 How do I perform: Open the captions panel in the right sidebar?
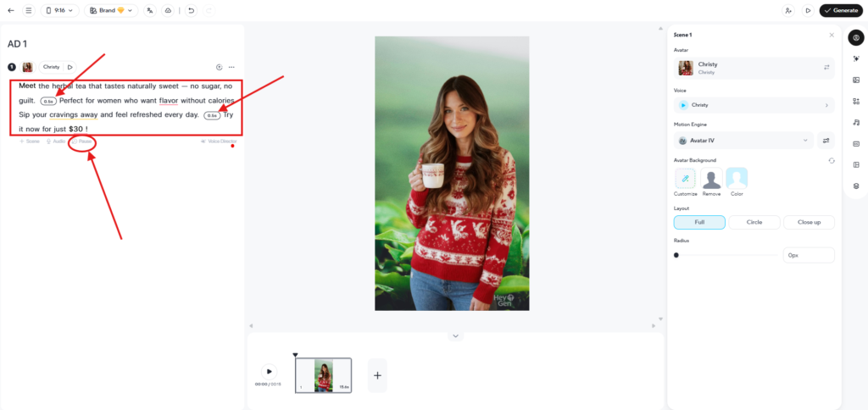click(x=856, y=144)
